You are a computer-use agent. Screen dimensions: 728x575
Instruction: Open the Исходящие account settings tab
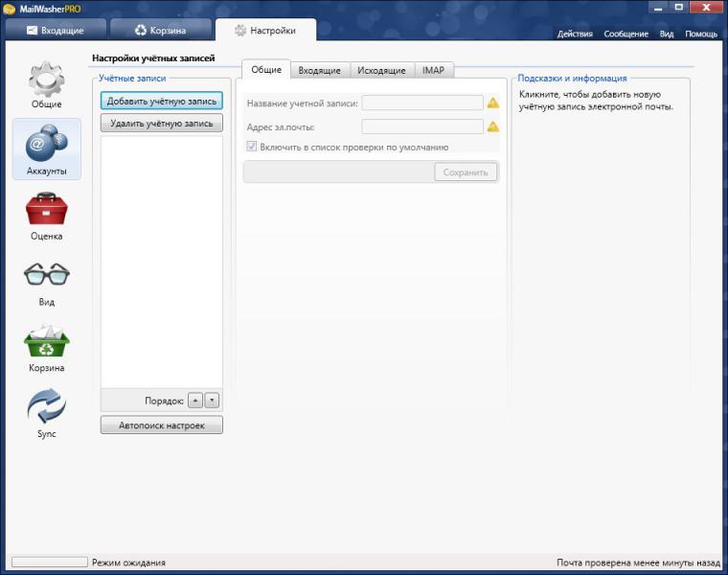pos(381,71)
